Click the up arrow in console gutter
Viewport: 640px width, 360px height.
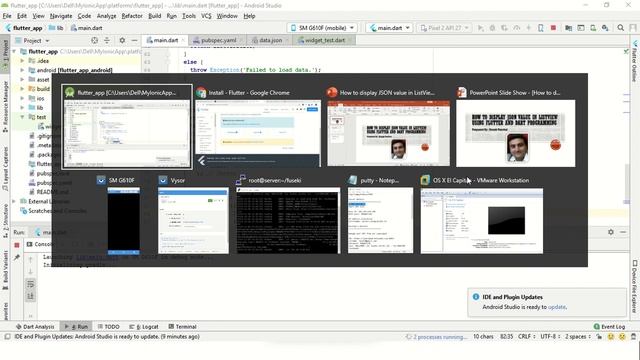coord(31,260)
